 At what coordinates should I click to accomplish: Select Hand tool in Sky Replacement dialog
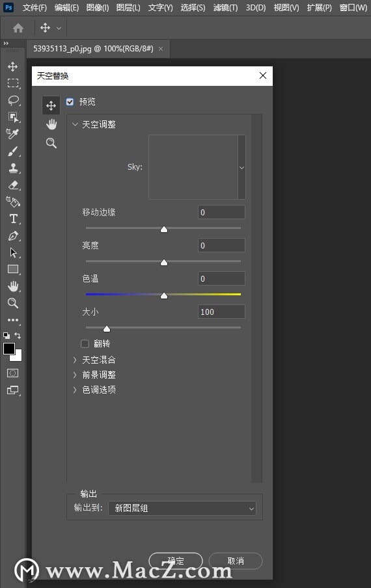click(x=51, y=124)
